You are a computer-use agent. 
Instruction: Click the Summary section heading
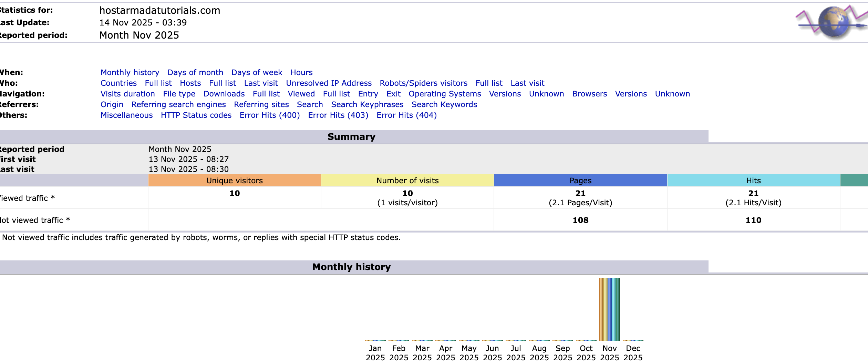(x=351, y=137)
